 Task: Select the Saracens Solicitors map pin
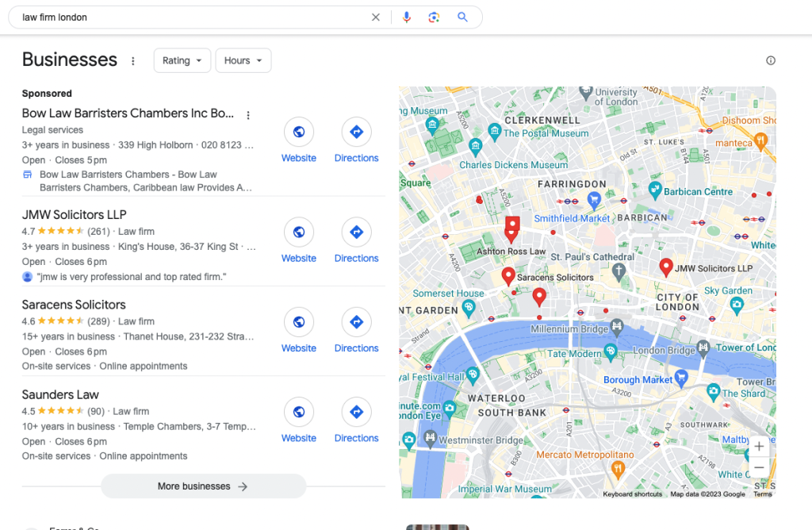point(508,276)
